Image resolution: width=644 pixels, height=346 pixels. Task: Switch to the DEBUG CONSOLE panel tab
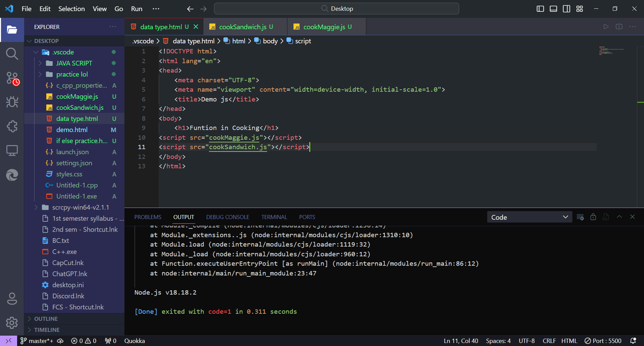228,217
